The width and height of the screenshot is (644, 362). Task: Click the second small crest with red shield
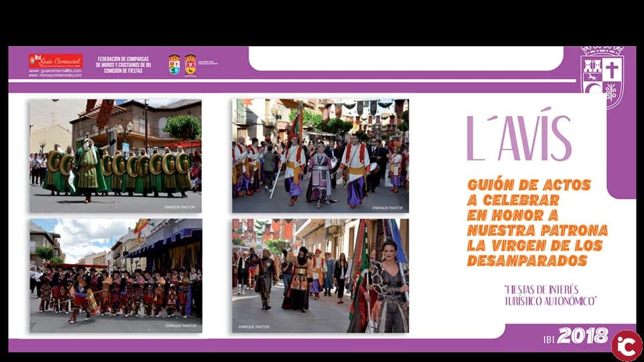[191, 64]
